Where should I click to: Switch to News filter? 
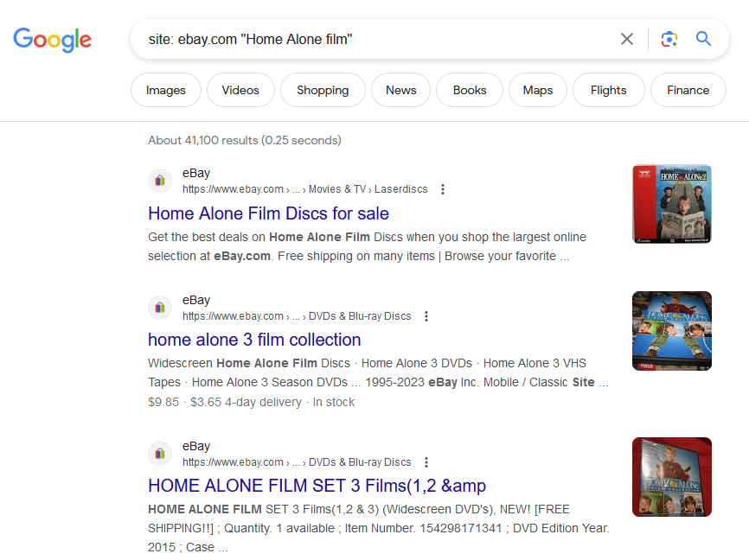[x=400, y=90]
